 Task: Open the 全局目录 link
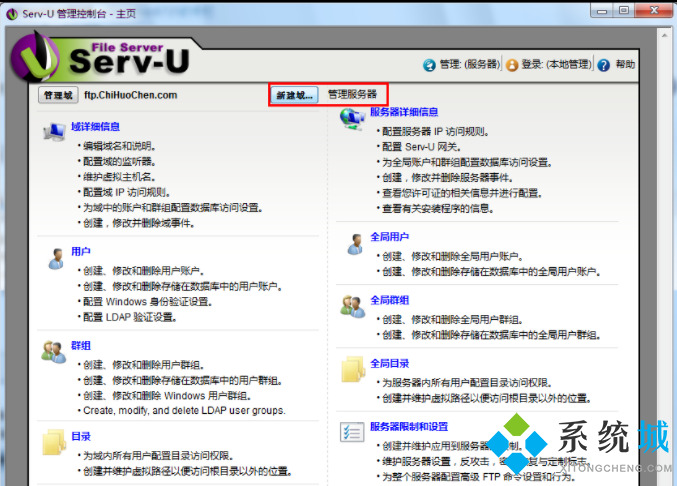coord(389,363)
